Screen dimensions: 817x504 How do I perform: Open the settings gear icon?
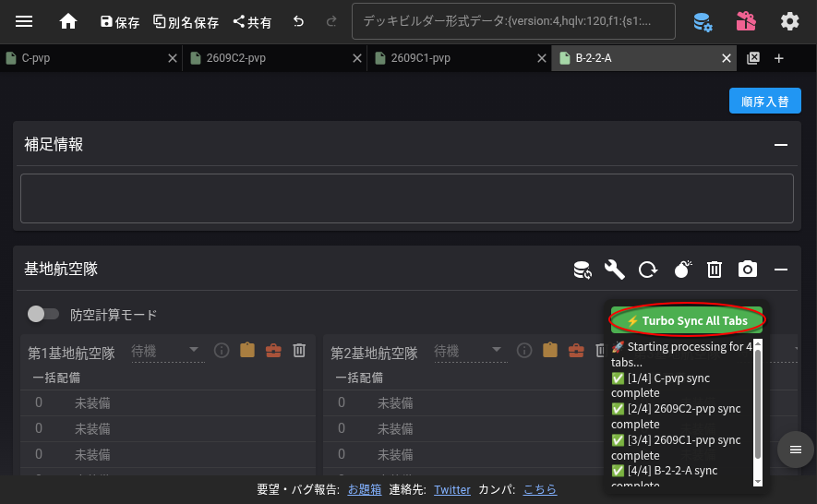[790, 21]
